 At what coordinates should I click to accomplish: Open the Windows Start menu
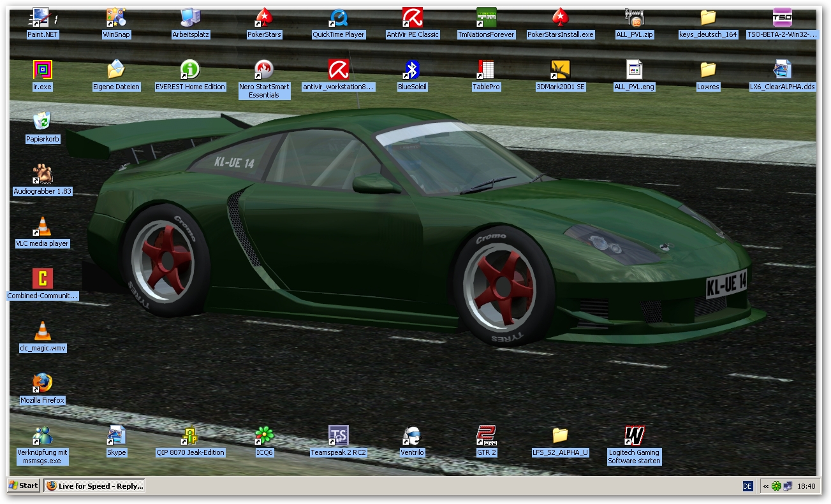click(x=24, y=486)
